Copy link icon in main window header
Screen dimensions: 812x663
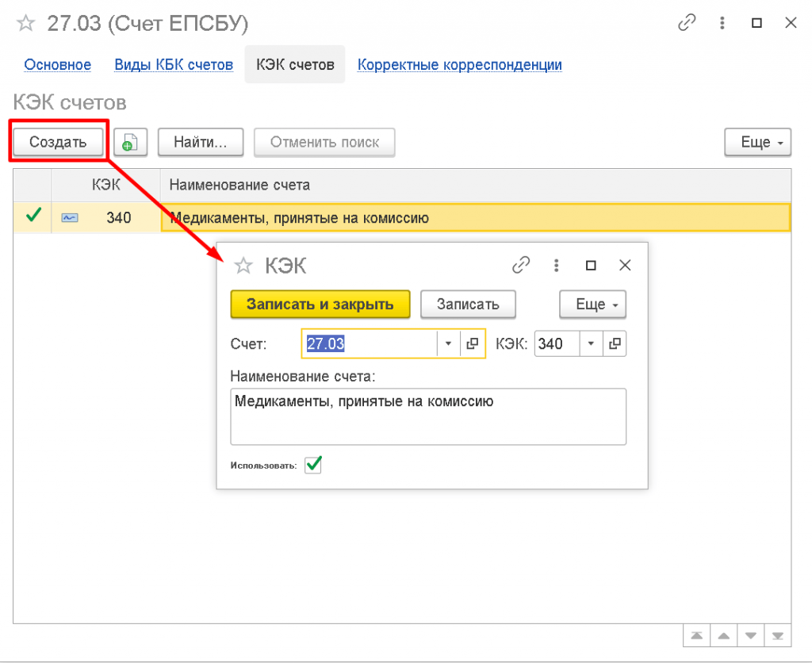[x=687, y=24]
